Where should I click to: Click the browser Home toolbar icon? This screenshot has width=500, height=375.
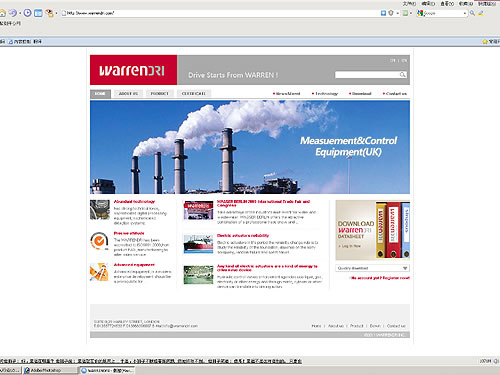tap(2, 13)
